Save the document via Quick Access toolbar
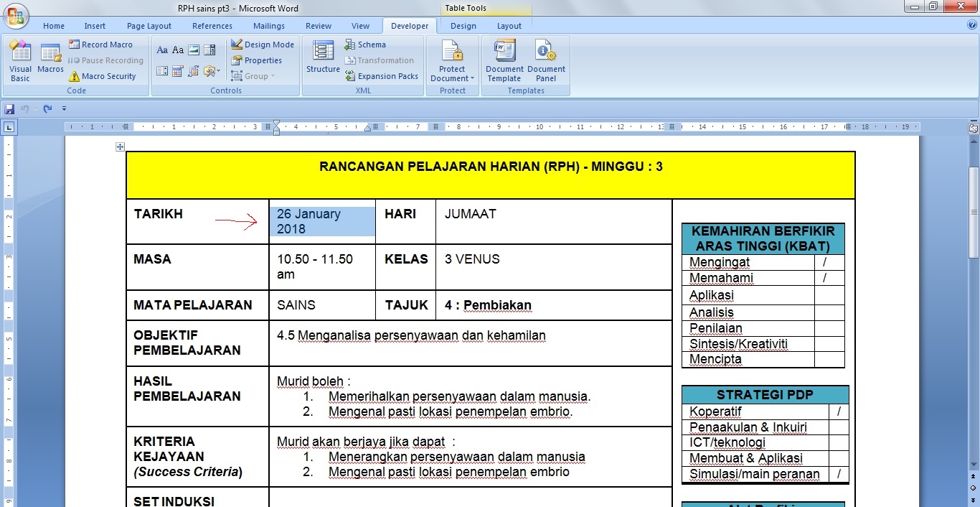This screenshot has height=507, width=980. click(9, 108)
